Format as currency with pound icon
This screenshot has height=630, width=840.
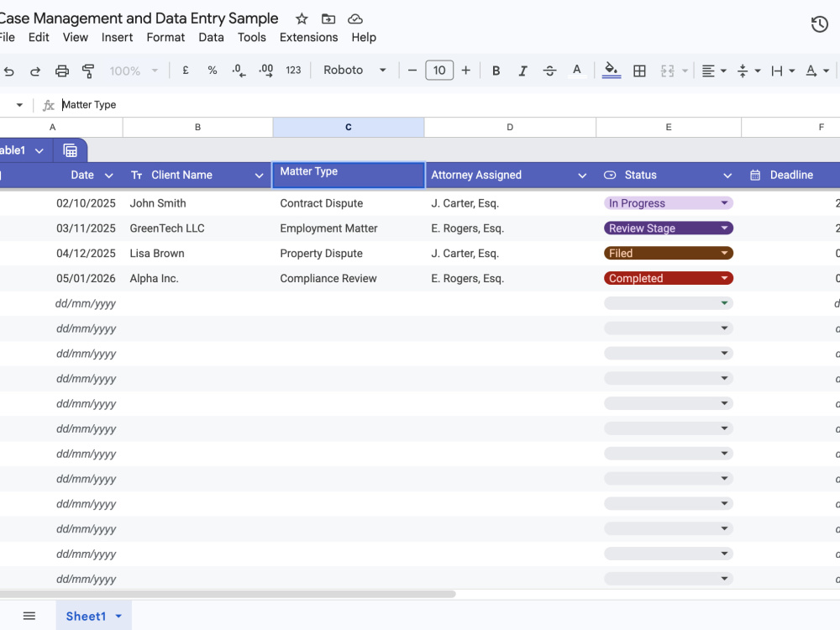186,71
